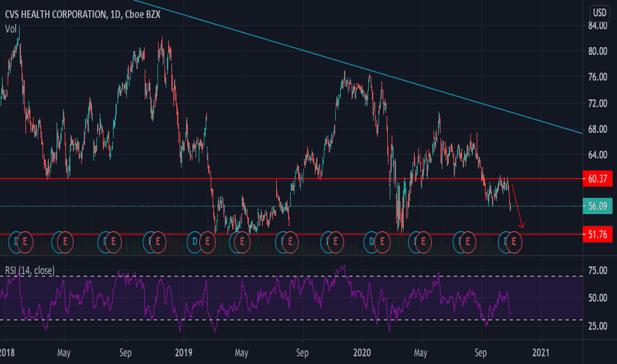Click the earnings E marker above May 2019
This screenshot has height=364, width=617.
tap(242, 242)
